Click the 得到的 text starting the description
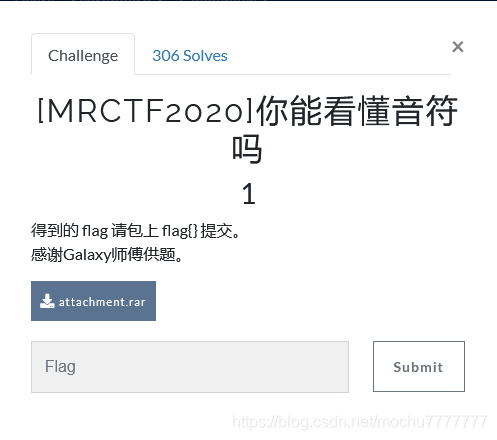Screen dimensions: 497x440 click(x=55, y=230)
